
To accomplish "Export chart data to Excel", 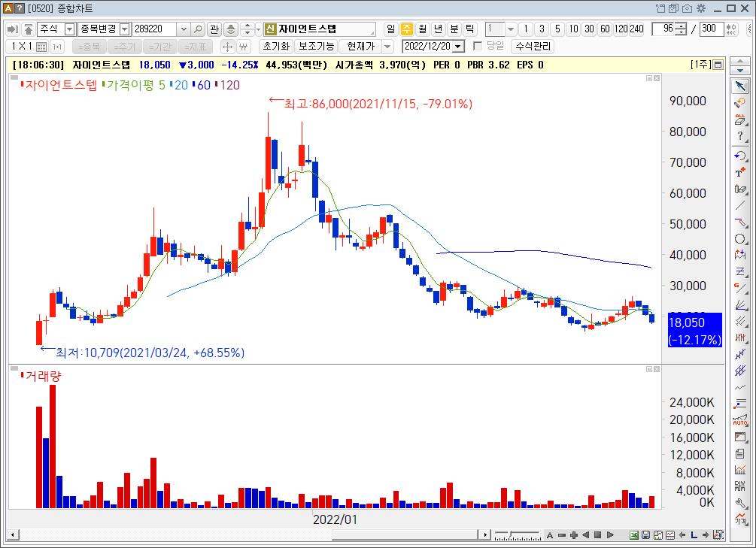I will click(x=634, y=535).
